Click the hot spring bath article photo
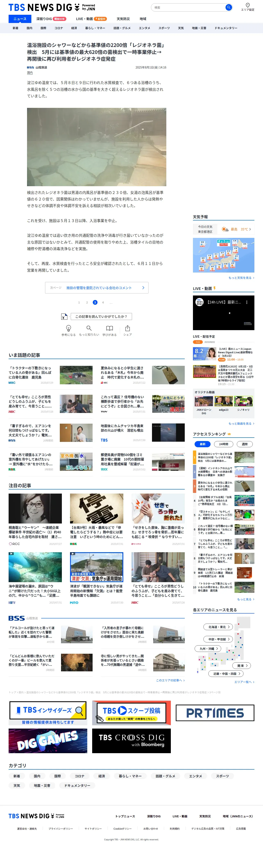263x868 pixels. [97, 147]
